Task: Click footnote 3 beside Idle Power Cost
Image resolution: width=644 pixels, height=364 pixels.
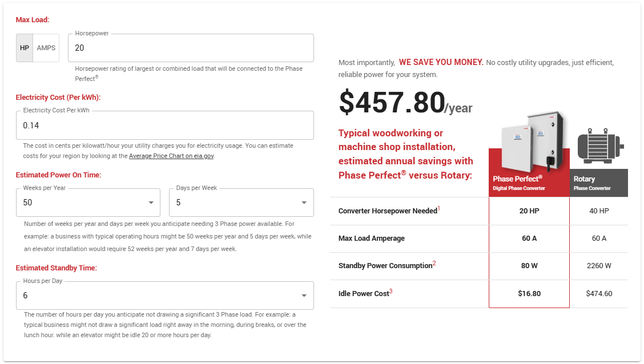Action: click(x=391, y=291)
